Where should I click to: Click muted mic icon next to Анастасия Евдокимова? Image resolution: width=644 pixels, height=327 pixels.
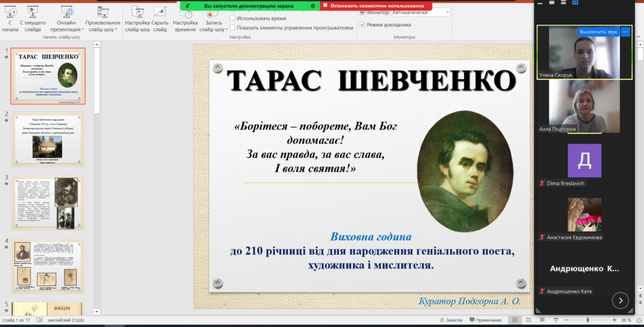click(x=542, y=237)
